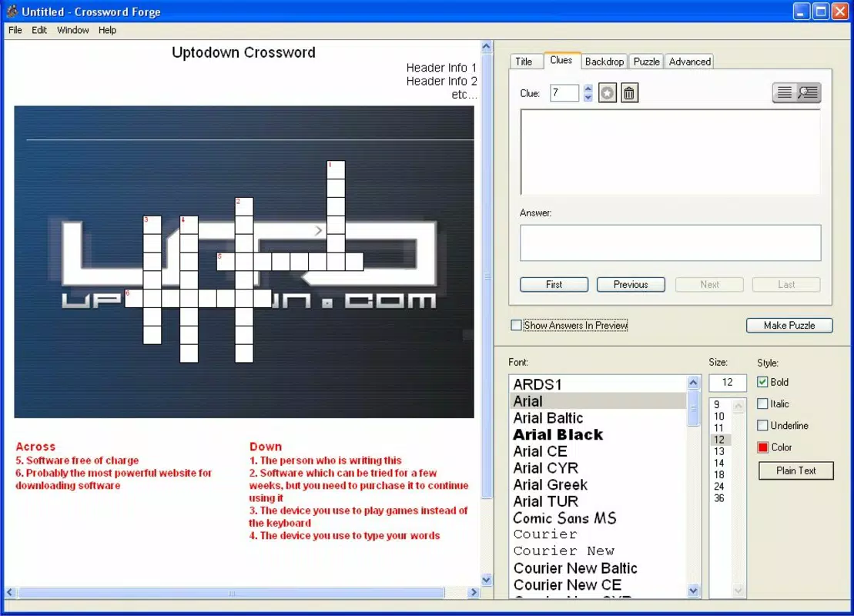Open the Advanced tab
The height and width of the screenshot is (616, 854).
(x=689, y=62)
